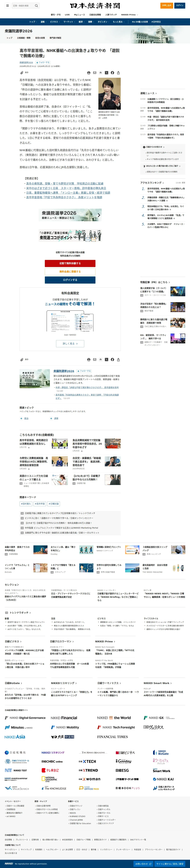Click the #高市早苗 keyword tag

[40, 504]
